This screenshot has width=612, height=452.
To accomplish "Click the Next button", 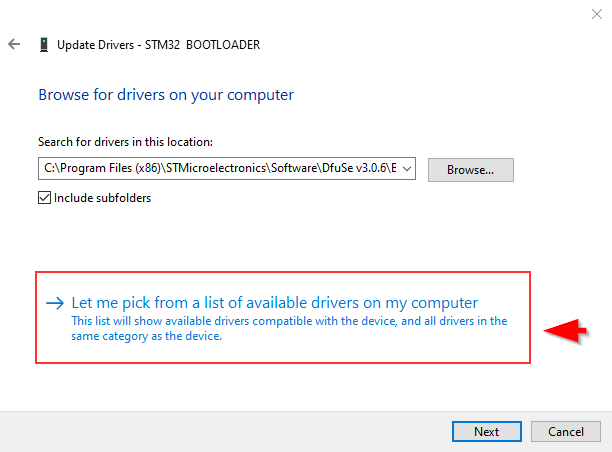I will [486, 431].
